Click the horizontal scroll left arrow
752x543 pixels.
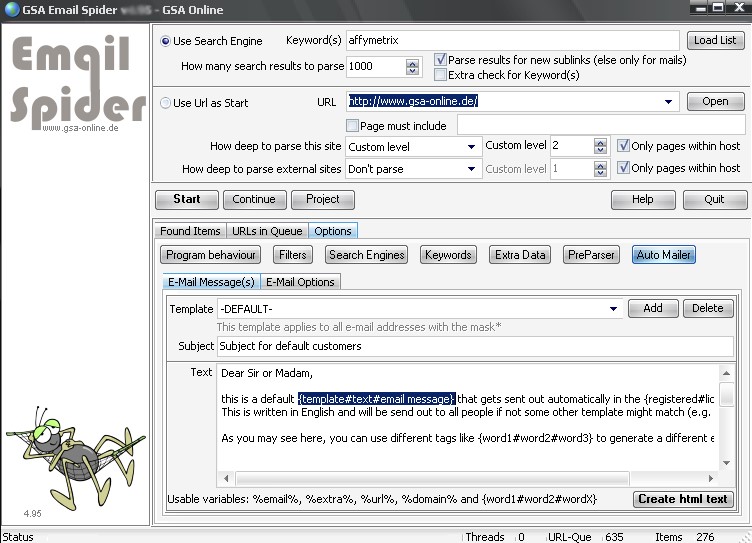[226, 478]
